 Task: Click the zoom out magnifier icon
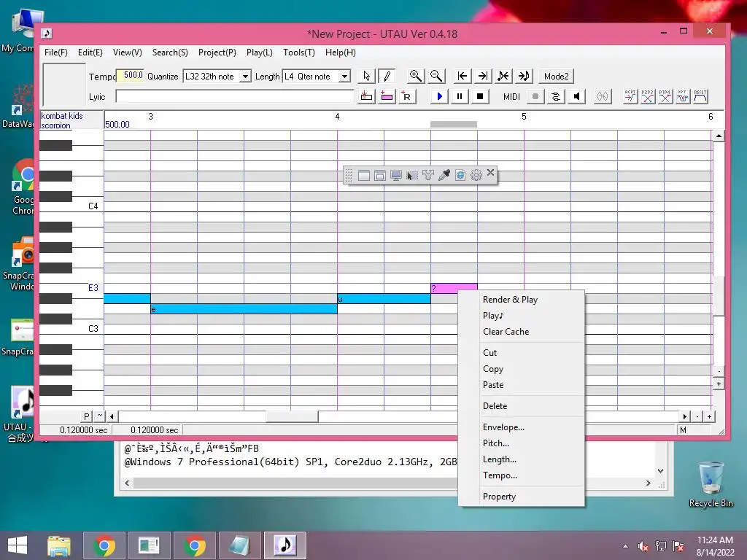(436, 76)
